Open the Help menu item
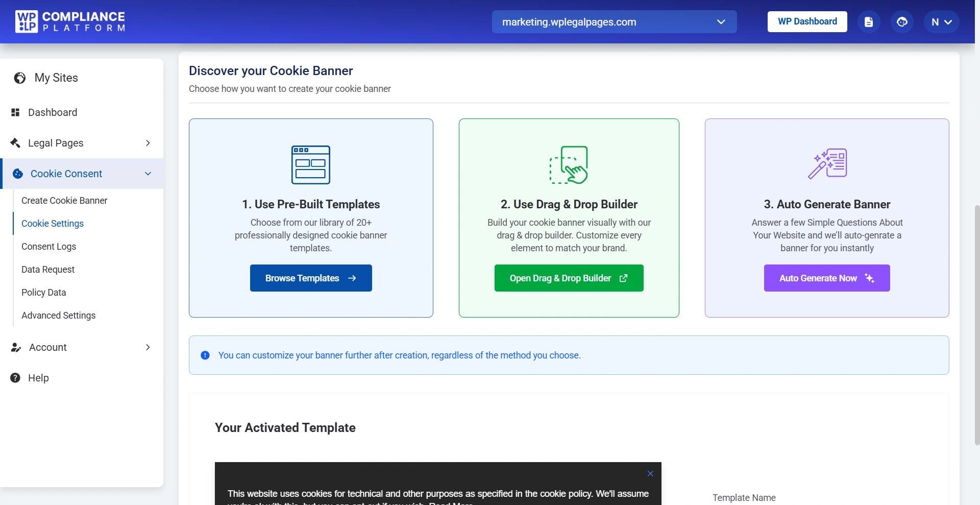 click(38, 378)
